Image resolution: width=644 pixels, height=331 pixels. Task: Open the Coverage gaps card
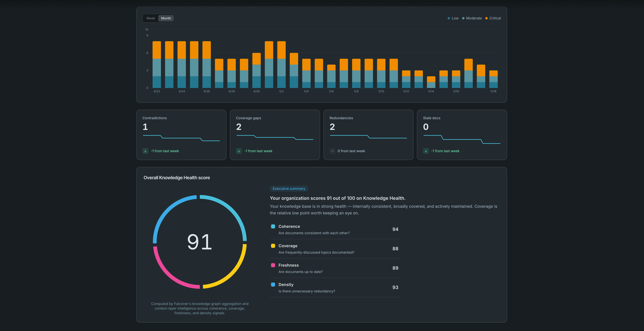275,135
